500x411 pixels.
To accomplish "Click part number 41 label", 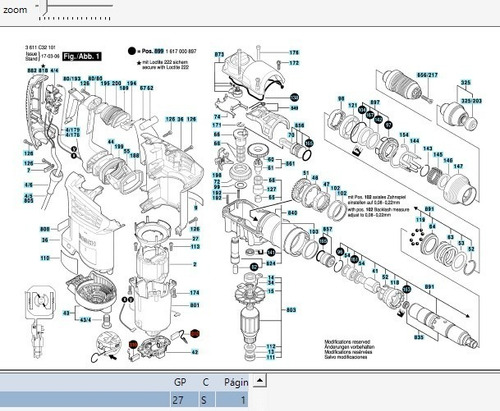I will pyautogui.click(x=375, y=271).
